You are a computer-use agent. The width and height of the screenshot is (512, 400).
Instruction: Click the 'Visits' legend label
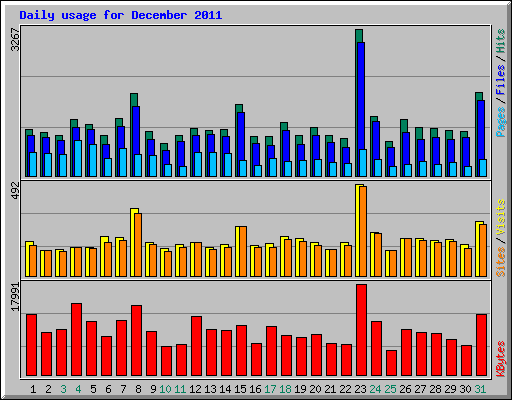pyautogui.click(x=501, y=217)
